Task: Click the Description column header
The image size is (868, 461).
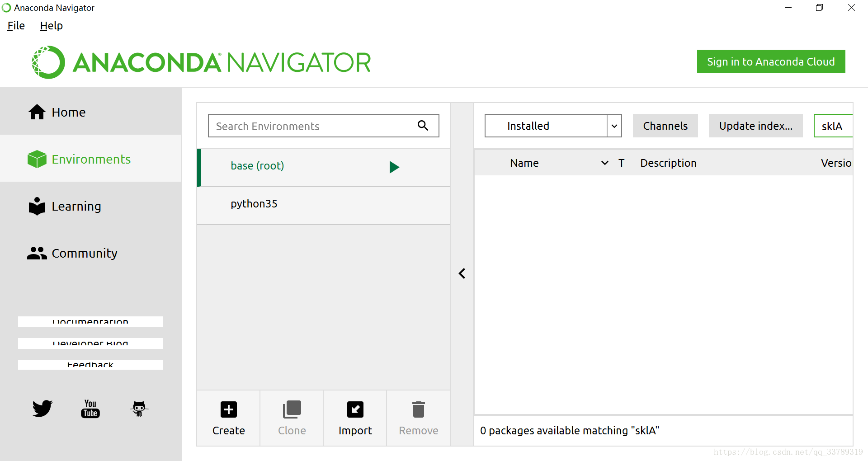Action: (x=668, y=163)
